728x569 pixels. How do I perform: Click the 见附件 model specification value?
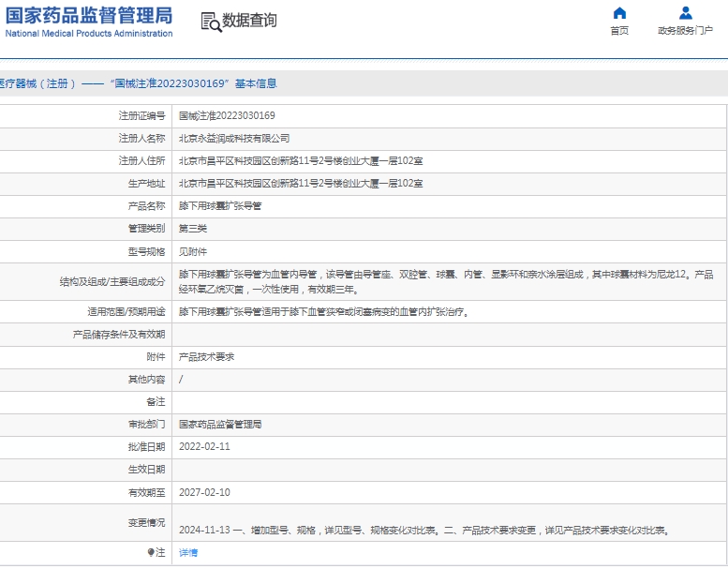[x=193, y=252]
